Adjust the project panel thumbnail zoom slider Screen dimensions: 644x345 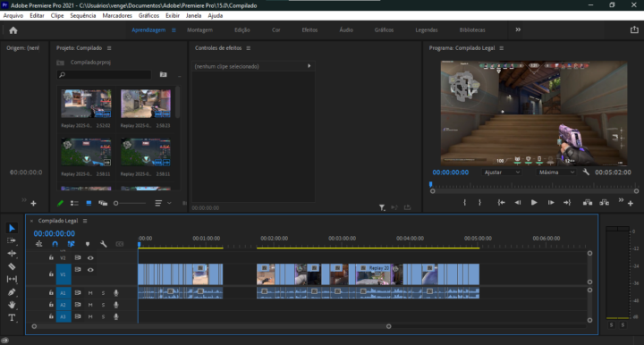click(x=131, y=203)
